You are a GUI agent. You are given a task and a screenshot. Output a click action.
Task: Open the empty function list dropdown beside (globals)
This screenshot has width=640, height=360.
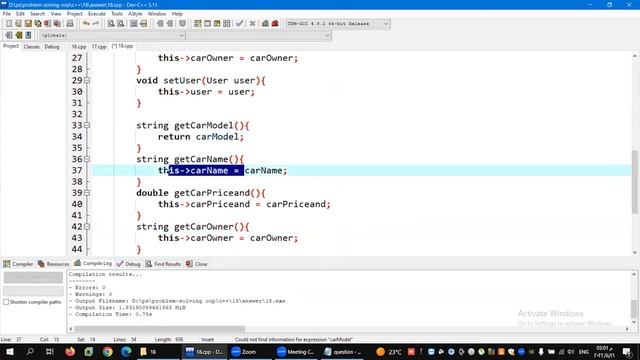[x=259, y=36]
